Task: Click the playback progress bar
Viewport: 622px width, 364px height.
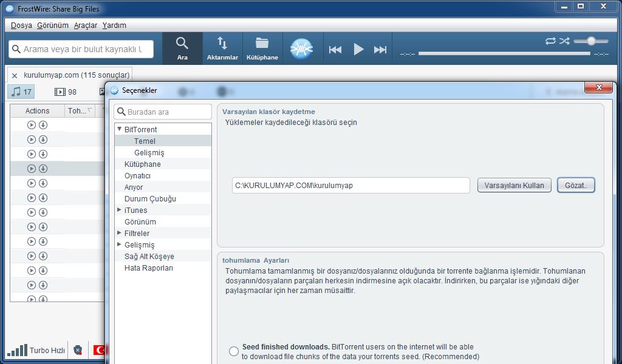Action: click(504, 53)
